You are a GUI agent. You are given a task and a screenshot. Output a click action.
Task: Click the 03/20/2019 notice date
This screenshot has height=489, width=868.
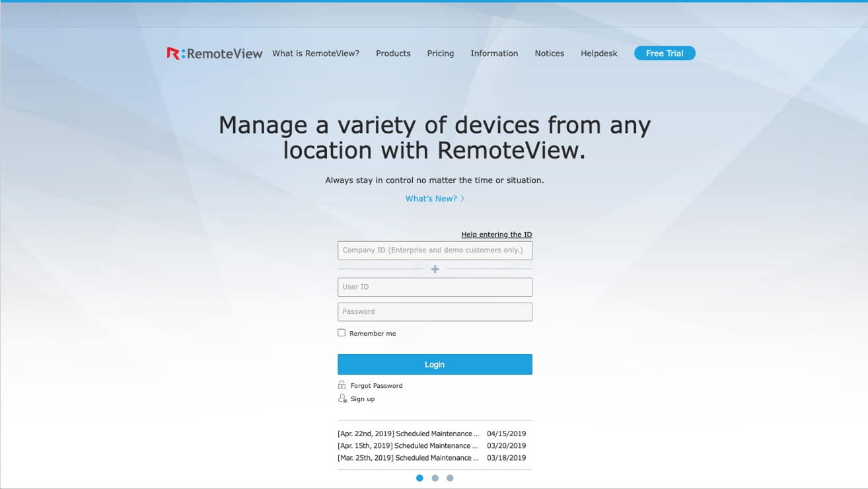click(x=507, y=446)
